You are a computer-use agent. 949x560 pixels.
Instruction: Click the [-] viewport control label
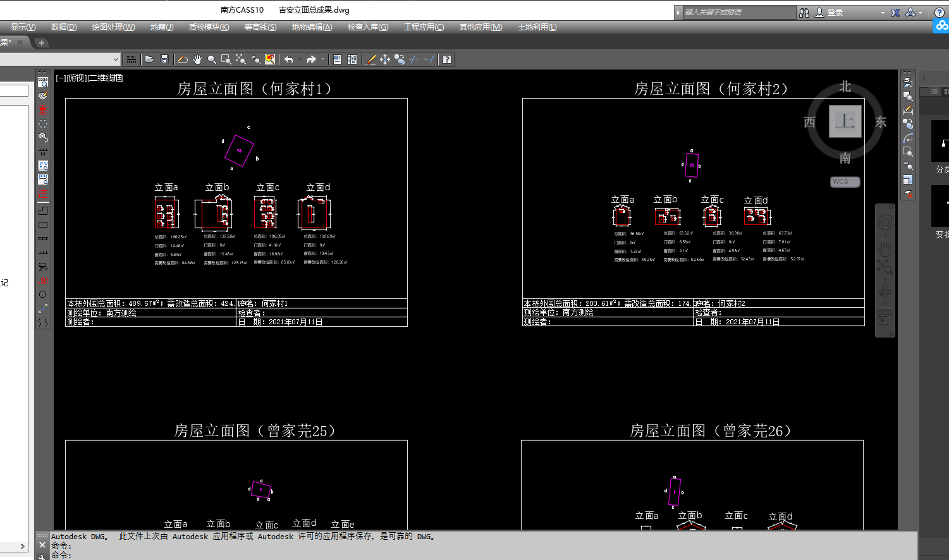click(x=61, y=78)
